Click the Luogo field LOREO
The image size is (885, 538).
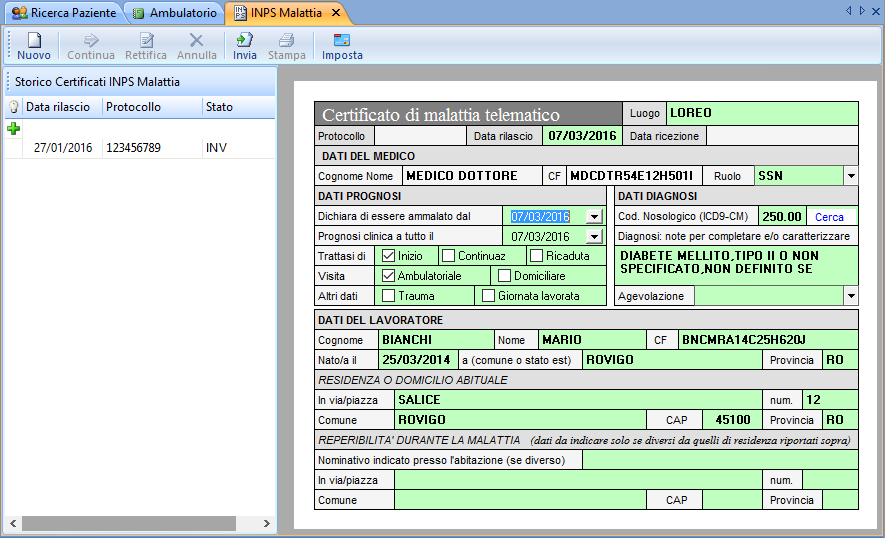[x=762, y=113]
